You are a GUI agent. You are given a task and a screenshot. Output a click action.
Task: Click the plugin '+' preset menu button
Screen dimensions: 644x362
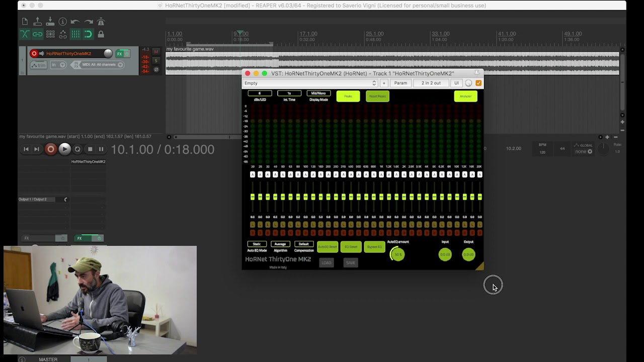point(384,83)
